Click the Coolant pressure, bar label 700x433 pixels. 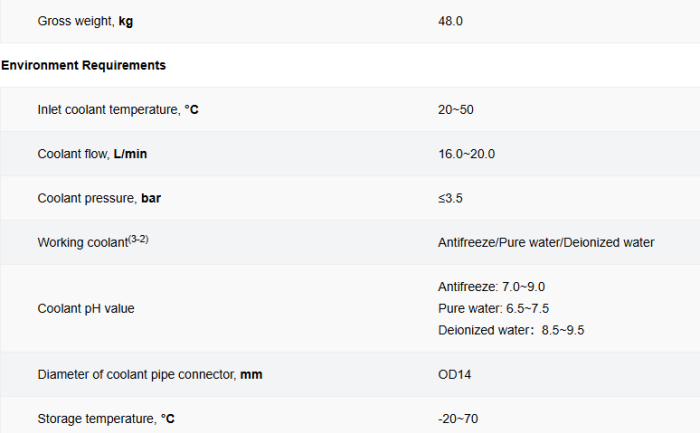pyautogui.click(x=99, y=198)
